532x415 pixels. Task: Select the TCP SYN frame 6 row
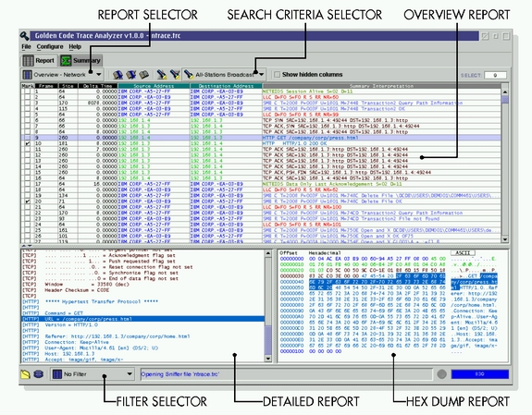point(261,120)
